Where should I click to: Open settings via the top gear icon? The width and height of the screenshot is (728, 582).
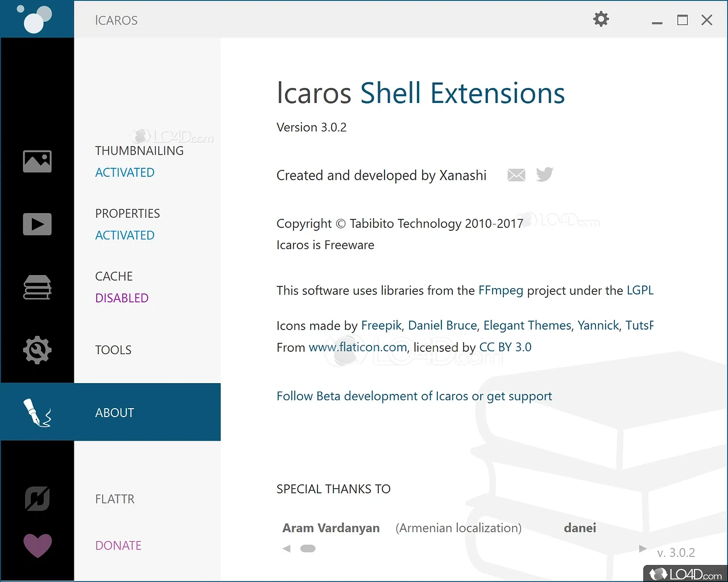(601, 19)
